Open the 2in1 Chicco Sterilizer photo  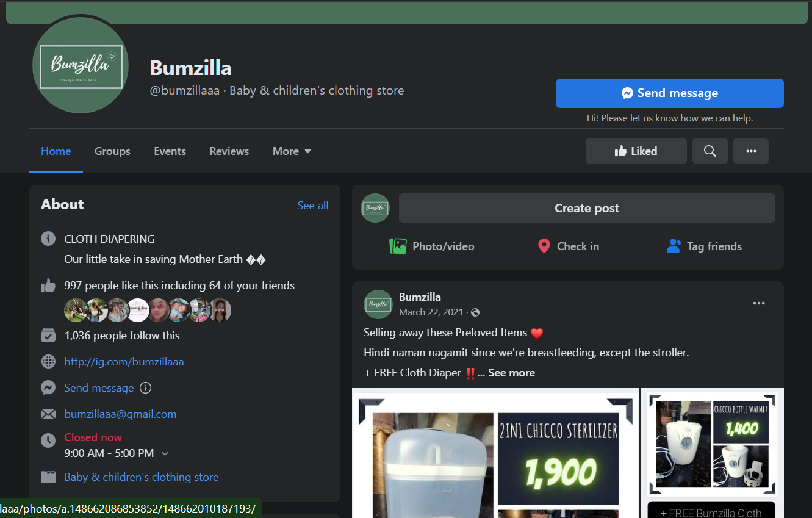(495, 453)
